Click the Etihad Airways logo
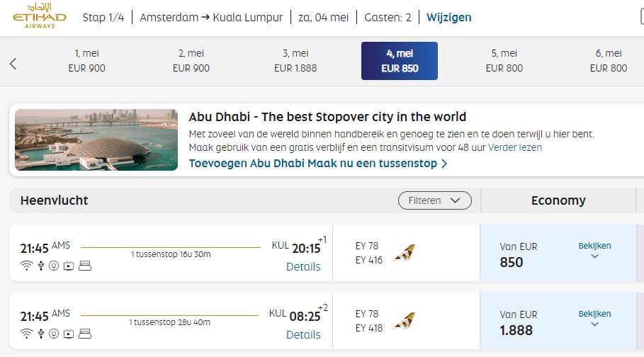The height and width of the screenshot is (357, 644). (x=39, y=17)
